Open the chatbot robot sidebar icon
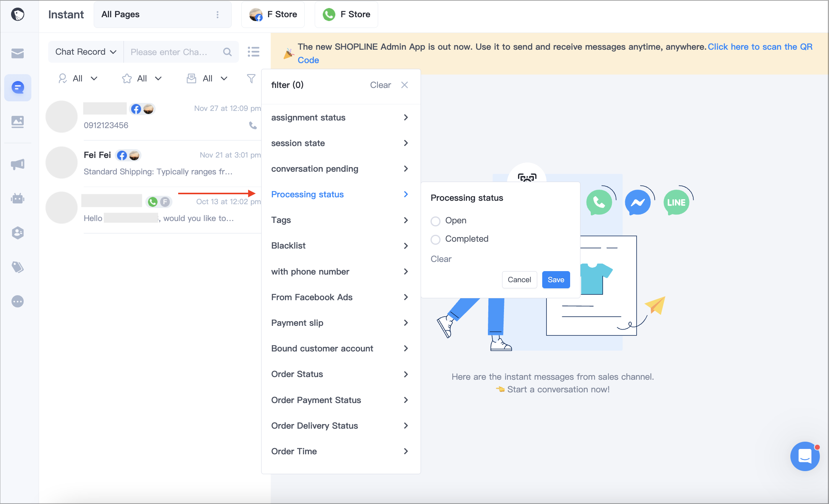The height and width of the screenshot is (504, 829). (18, 198)
